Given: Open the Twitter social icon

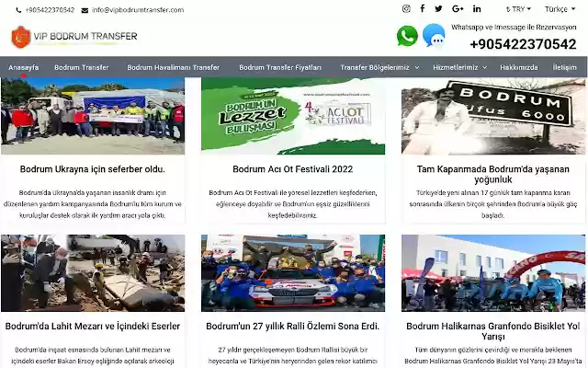Looking at the screenshot, I should [438, 8].
